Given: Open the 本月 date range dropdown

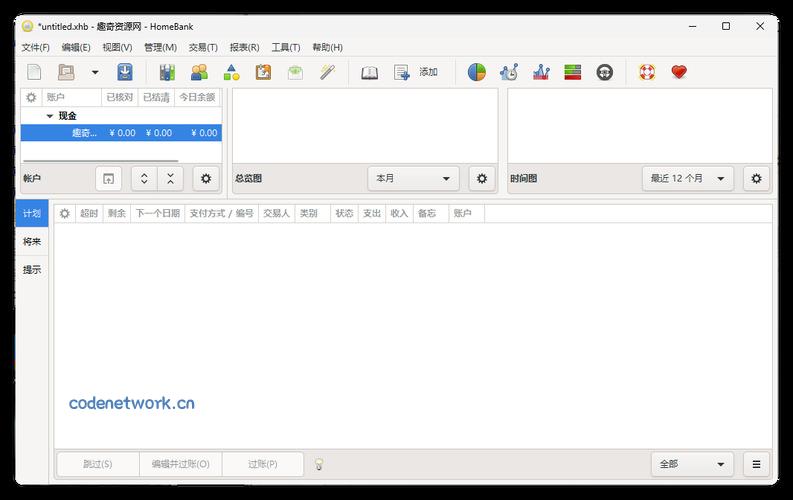Looking at the screenshot, I should pyautogui.click(x=413, y=178).
